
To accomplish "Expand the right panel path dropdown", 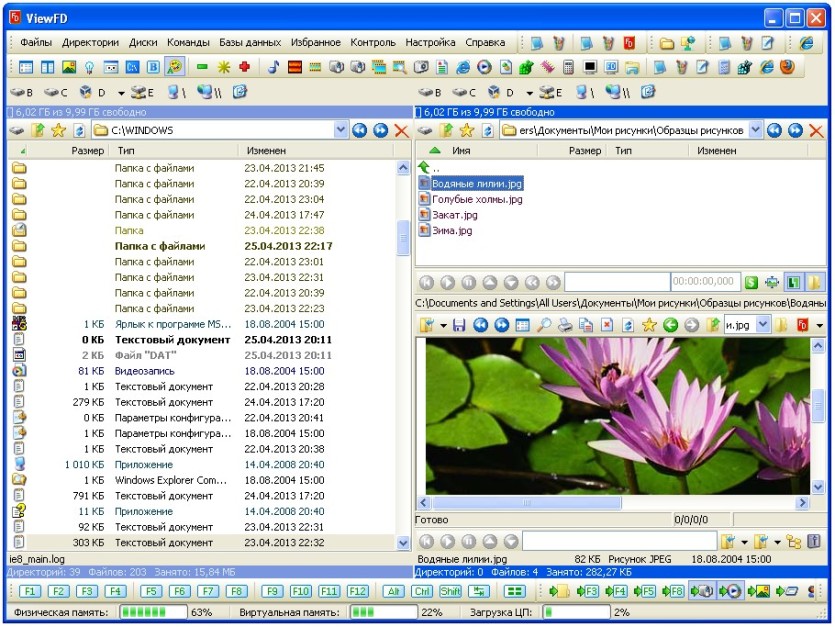I will (755, 130).
